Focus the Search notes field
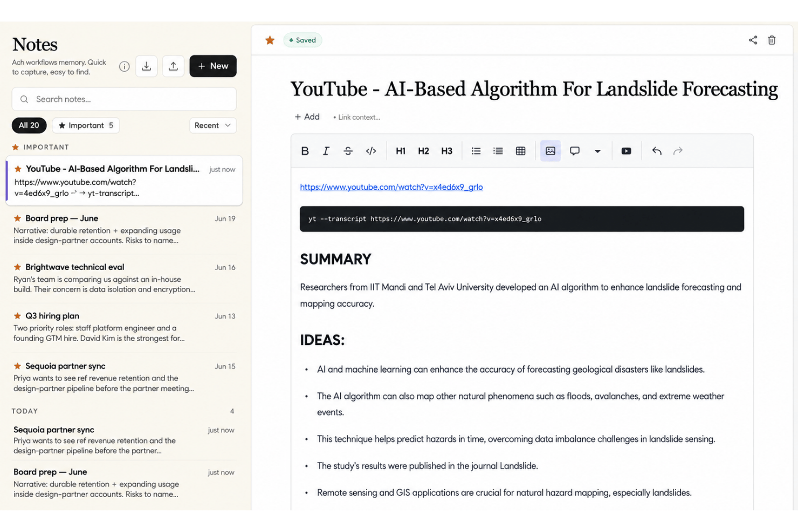The height and width of the screenshot is (532, 798). pyautogui.click(x=124, y=99)
